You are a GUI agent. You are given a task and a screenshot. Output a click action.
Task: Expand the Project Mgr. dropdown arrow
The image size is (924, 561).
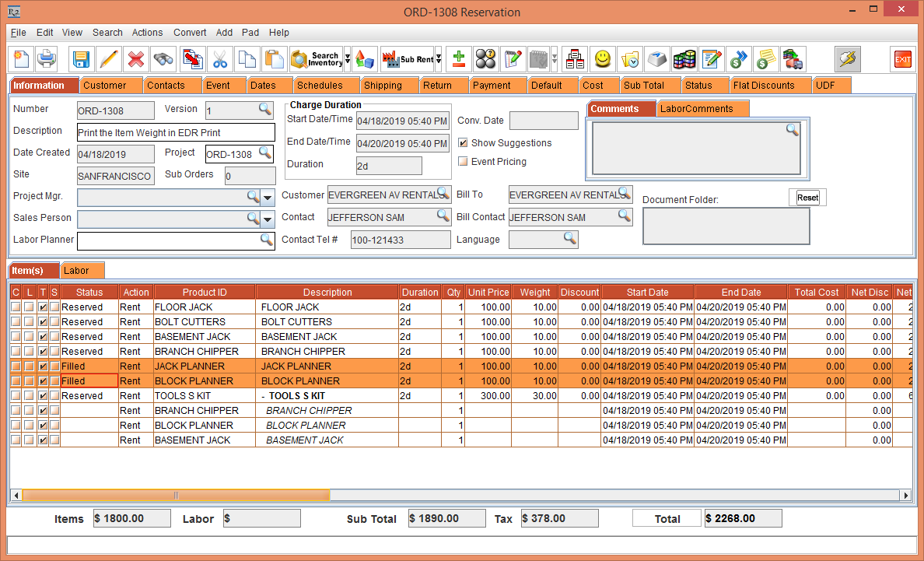[x=268, y=198]
